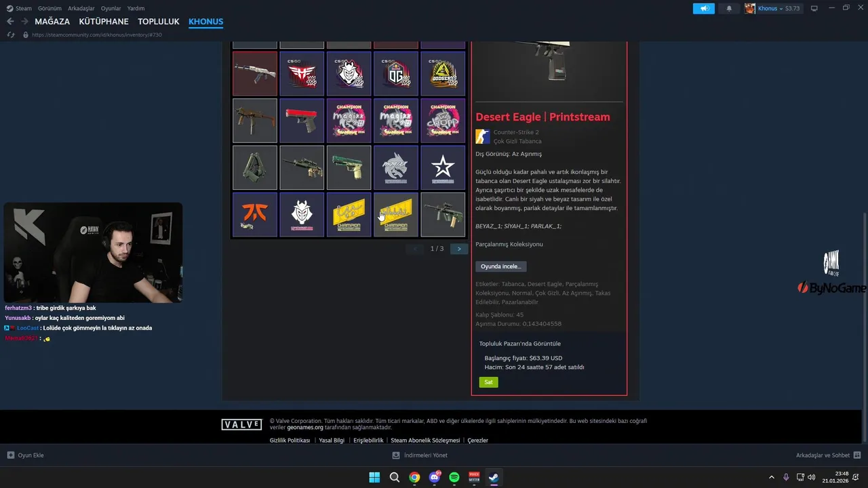Click the Valve logo in footer
868x488 pixels.
pos(241,424)
